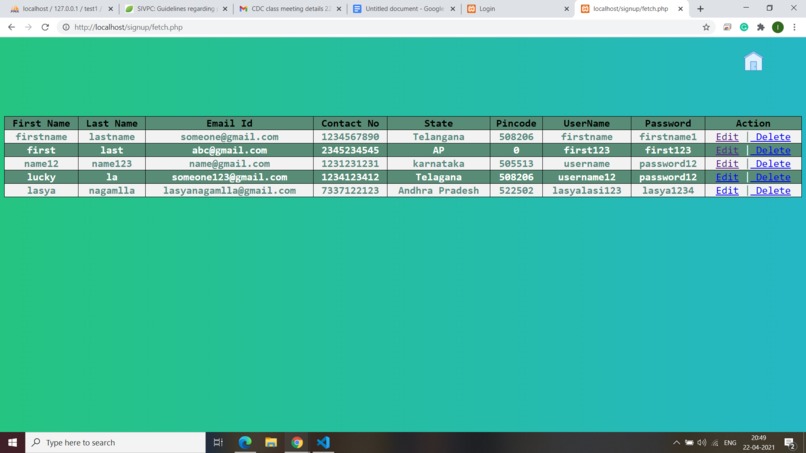Click the Contact No column header
This screenshot has width=806, height=453.
(x=350, y=123)
